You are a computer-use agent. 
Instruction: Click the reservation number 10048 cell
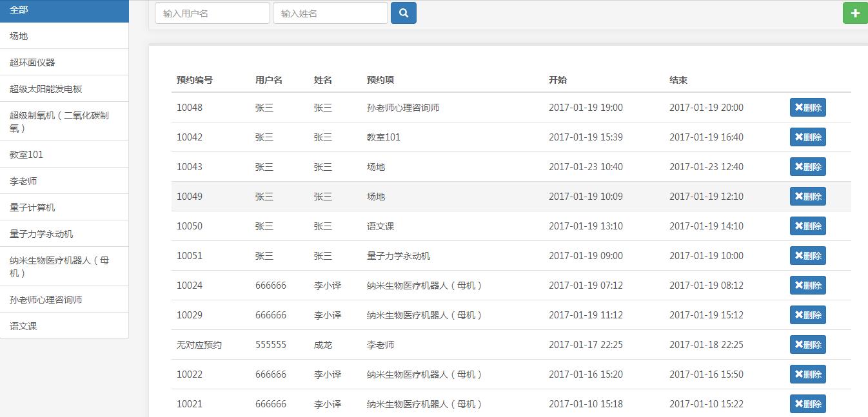(190, 108)
